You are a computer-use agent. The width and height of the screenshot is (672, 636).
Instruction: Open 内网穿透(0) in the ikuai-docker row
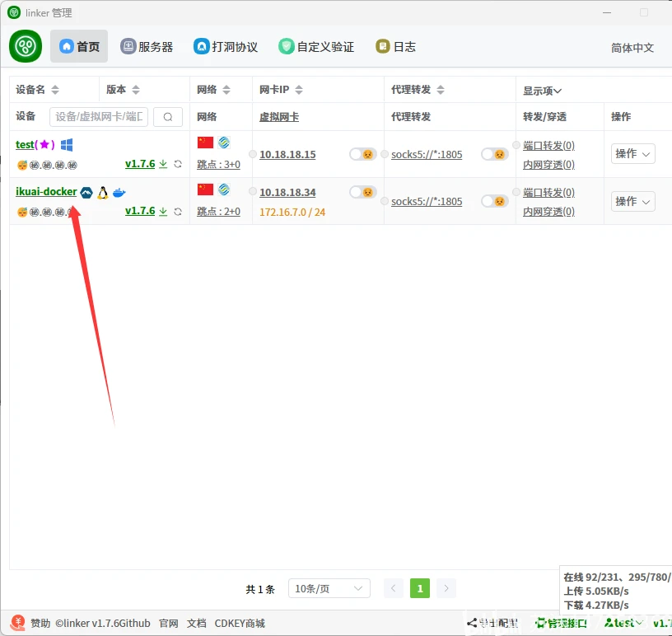pos(548,212)
